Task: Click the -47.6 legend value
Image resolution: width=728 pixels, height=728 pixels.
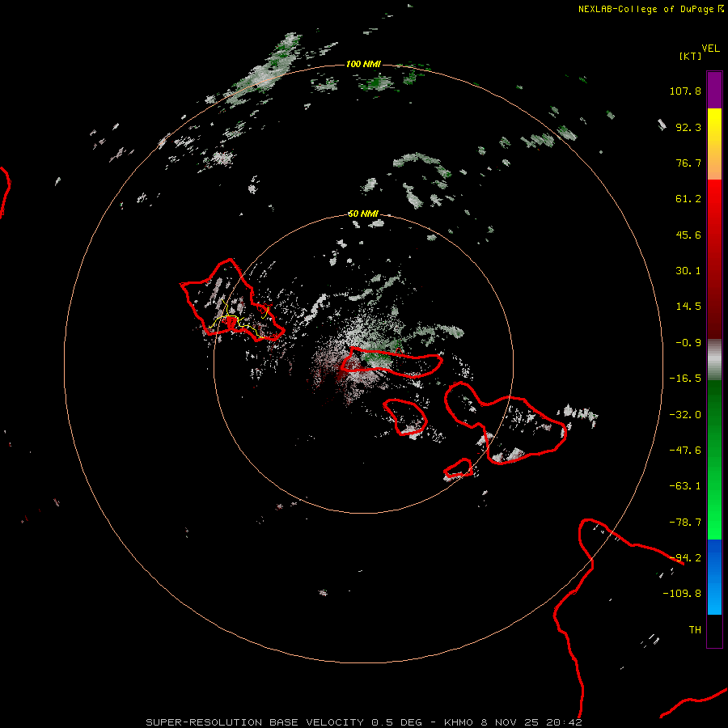Action: point(685,451)
